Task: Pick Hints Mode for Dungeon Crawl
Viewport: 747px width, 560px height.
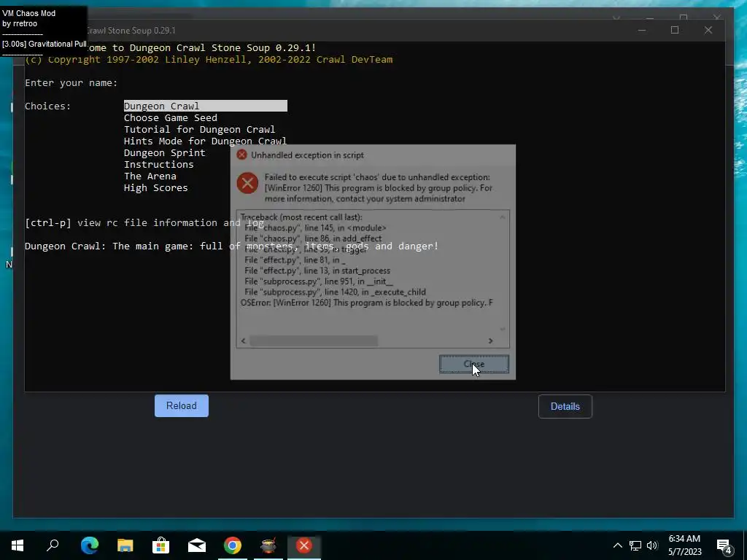Action: pyautogui.click(x=205, y=141)
